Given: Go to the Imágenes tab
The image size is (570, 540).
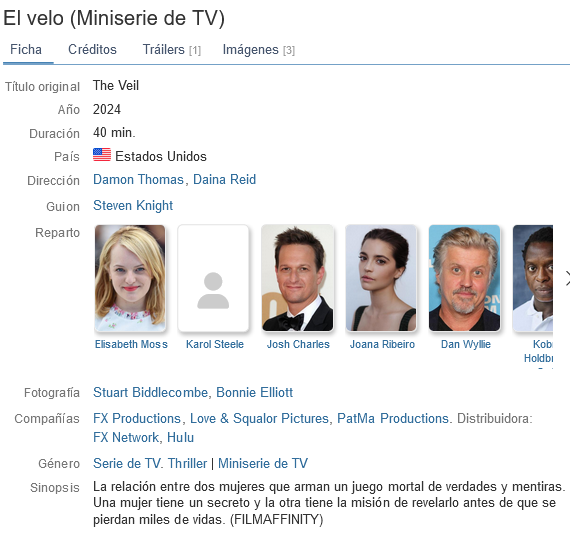Looking at the screenshot, I should (x=259, y=49).
